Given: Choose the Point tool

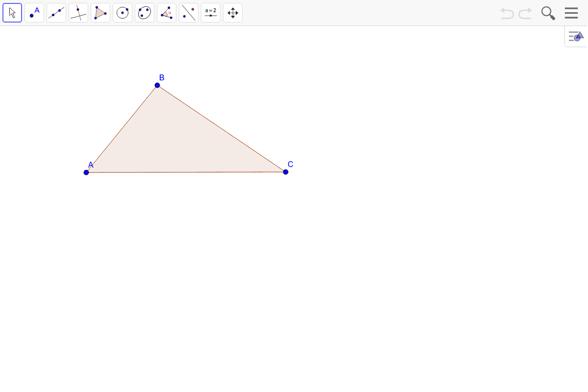Looking at the screenshot, I should coord(34,13).
